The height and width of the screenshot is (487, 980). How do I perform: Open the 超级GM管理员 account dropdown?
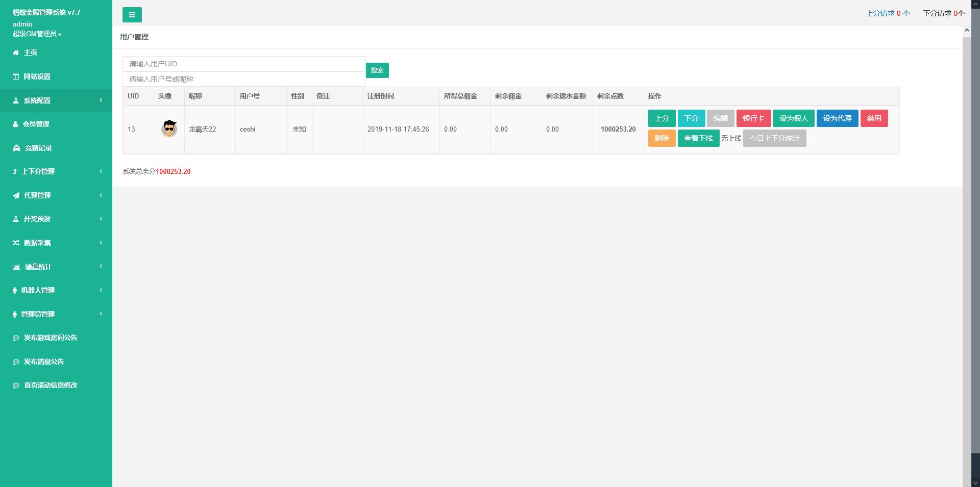37,34
